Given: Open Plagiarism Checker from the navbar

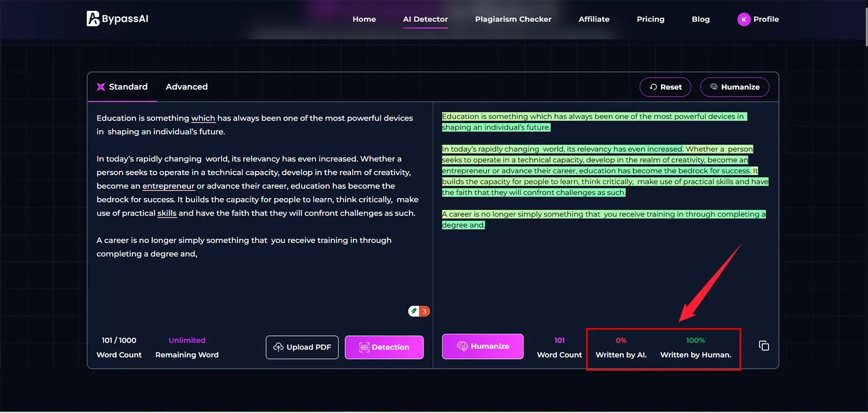Looking at the screenshot, I should (513, 19).
